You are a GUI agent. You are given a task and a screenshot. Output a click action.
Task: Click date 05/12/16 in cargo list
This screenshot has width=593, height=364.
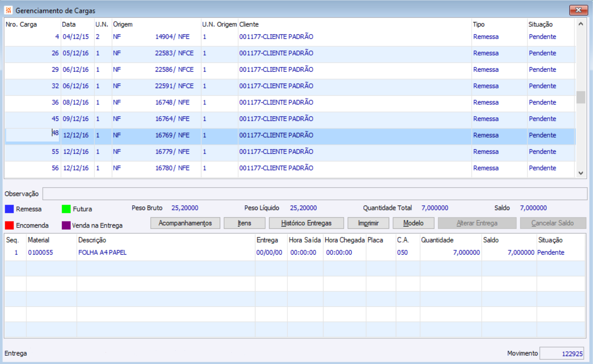(76, 53)
